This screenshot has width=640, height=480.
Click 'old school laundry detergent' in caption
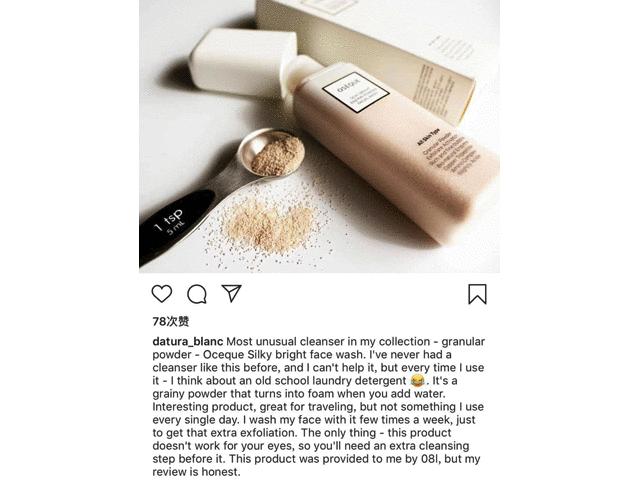point(331,381)
